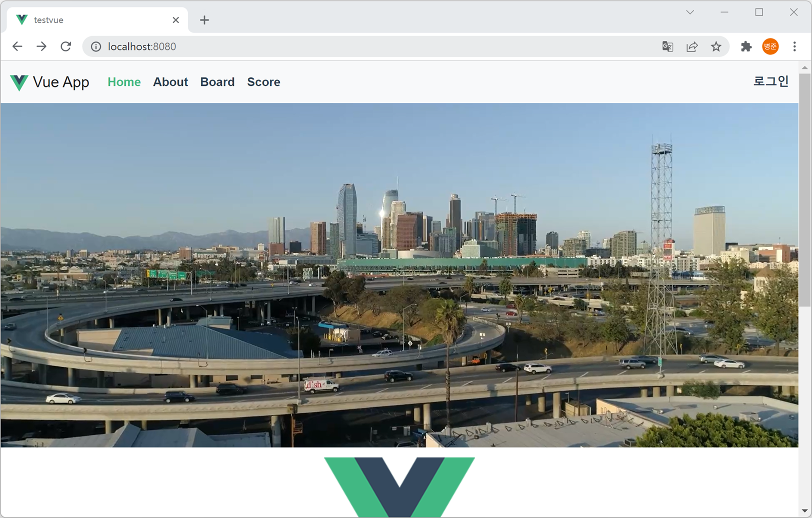Open the extensions puzzle icon
This screenshot has height=518, width=812.
point(746,46)
